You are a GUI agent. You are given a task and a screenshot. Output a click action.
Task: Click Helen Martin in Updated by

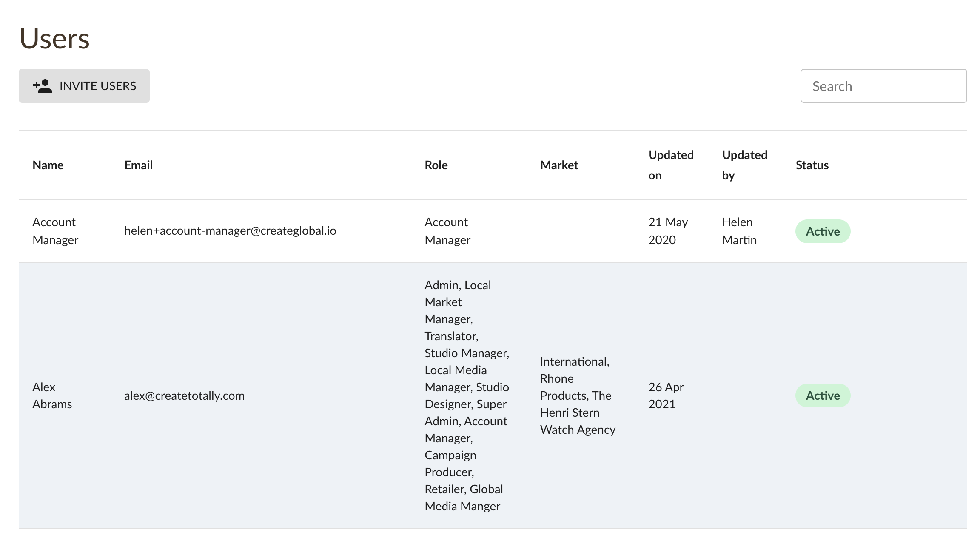739,231
